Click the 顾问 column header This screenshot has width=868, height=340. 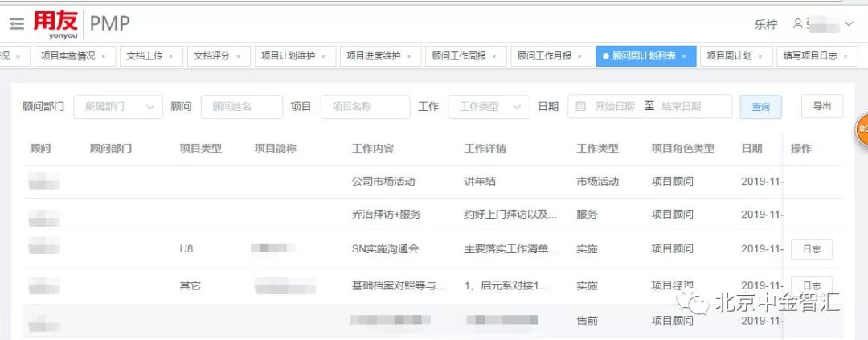point(40,149)
